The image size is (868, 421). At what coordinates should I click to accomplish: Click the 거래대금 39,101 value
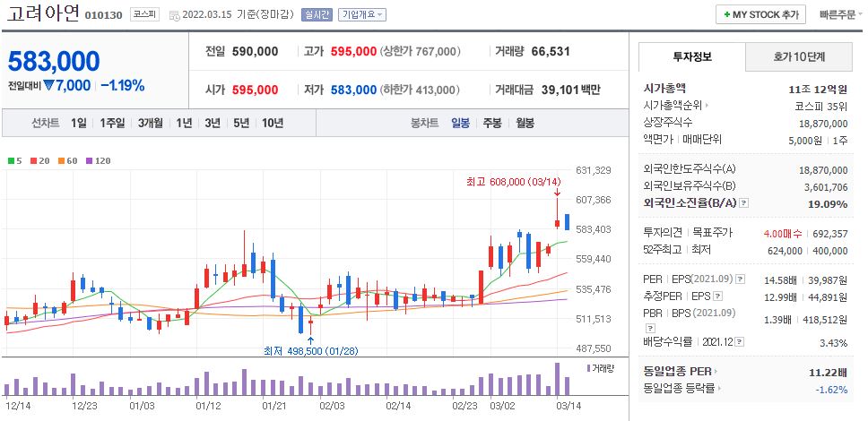[560, 90]
